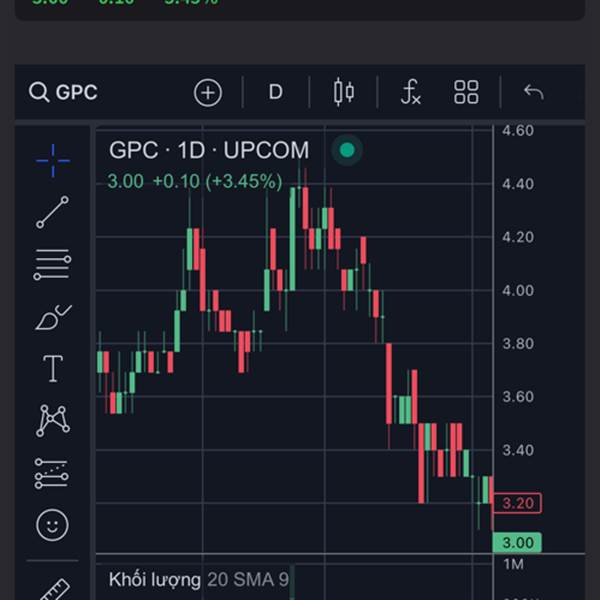600x600 pixels.
Task: Click the green 3.00 current price label
Action: pos(518,543)
